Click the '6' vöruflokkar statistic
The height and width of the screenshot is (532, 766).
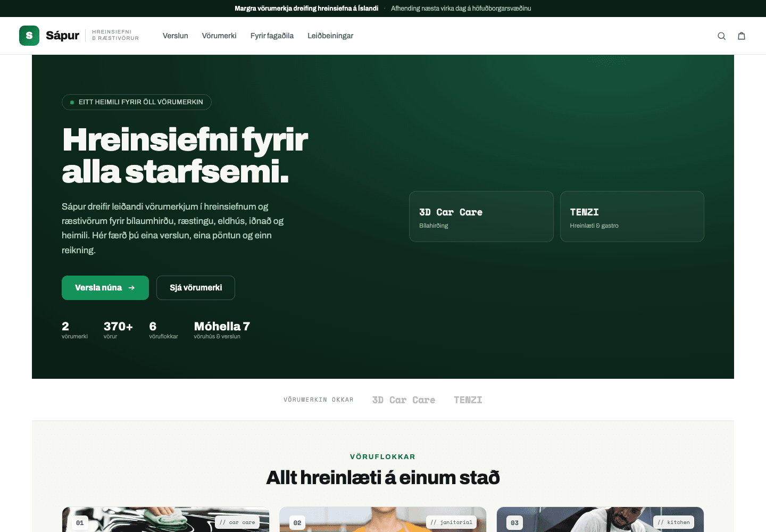(x=163, y=330)
